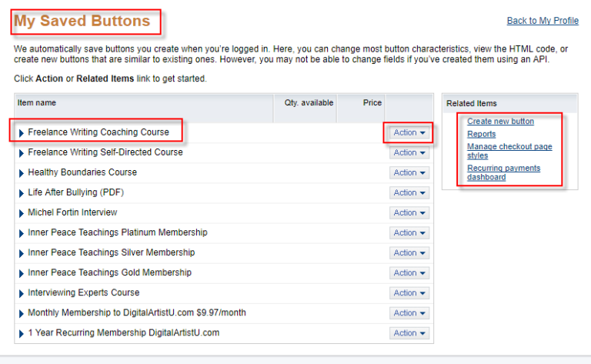Image resolution: width=591 pixels, height=364 pixels.
Task: Open Action dropdown for Monthly Membership DigitalArtistU.com
Action: [x=409, y=312]
